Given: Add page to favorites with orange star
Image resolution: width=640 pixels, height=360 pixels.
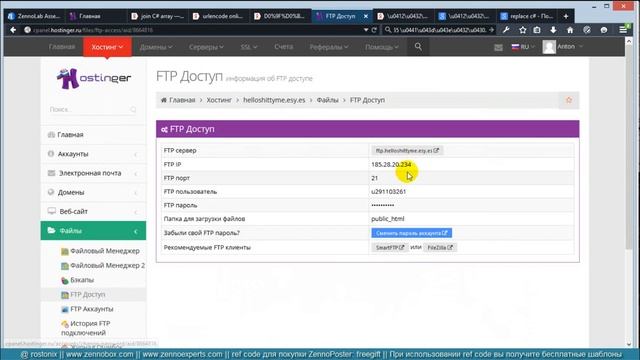Looking at the screenshot, I should 569,100.
